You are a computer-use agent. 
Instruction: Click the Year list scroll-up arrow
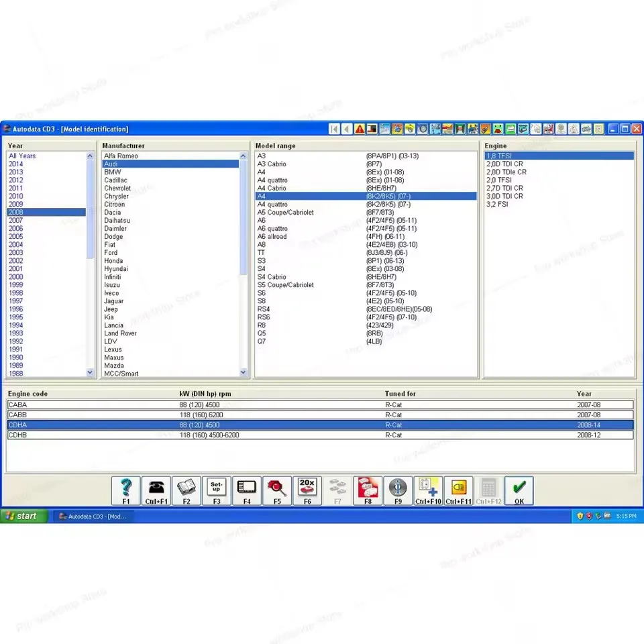pos(89,156)
